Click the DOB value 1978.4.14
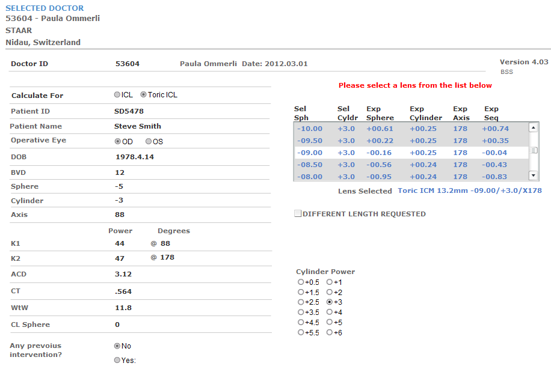551x372 pixels. coord(135,157)
